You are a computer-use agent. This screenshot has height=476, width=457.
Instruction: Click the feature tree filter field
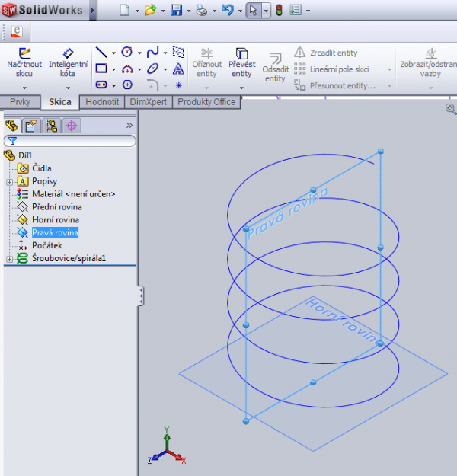click(x=70, y=141)
